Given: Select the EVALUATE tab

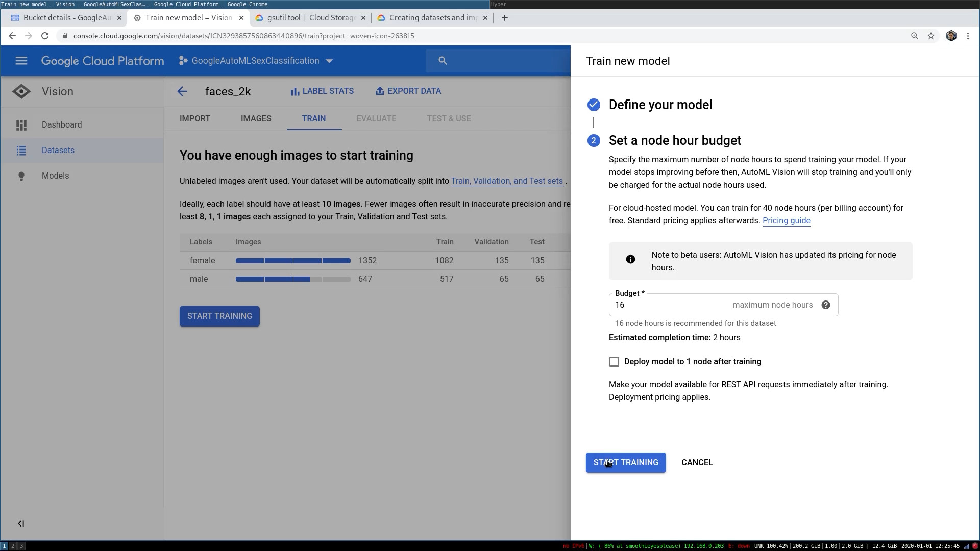Looking at the screenshot, I should coord(376,118).
